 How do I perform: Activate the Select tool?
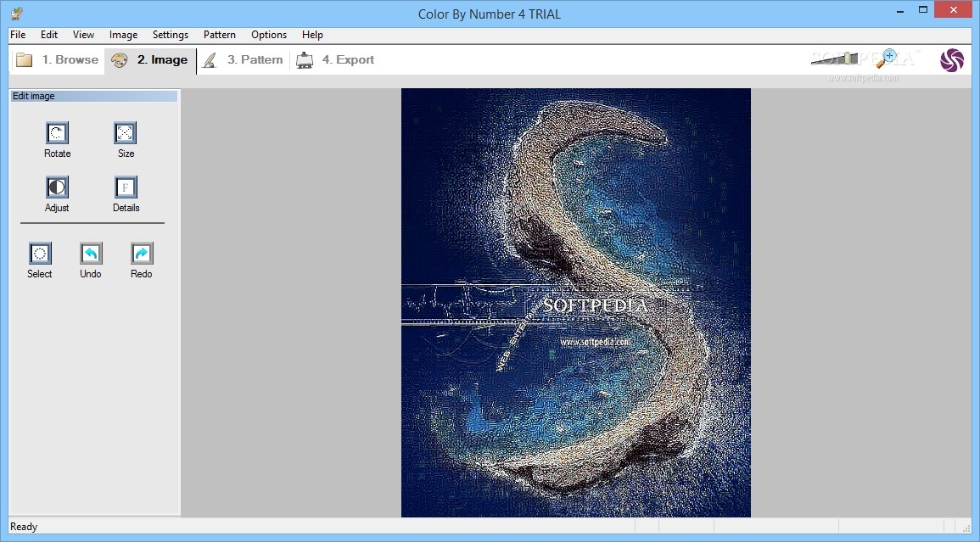(39, 254)
